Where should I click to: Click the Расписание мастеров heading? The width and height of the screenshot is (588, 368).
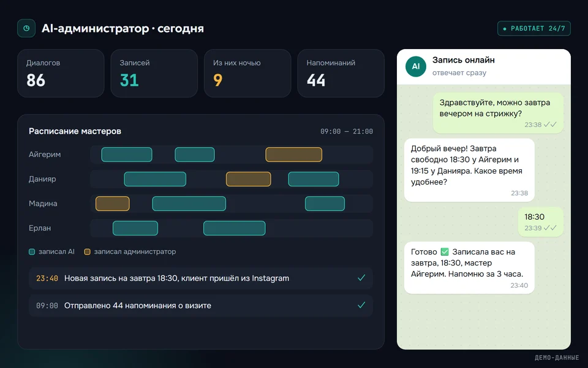[x=75, y=131]
